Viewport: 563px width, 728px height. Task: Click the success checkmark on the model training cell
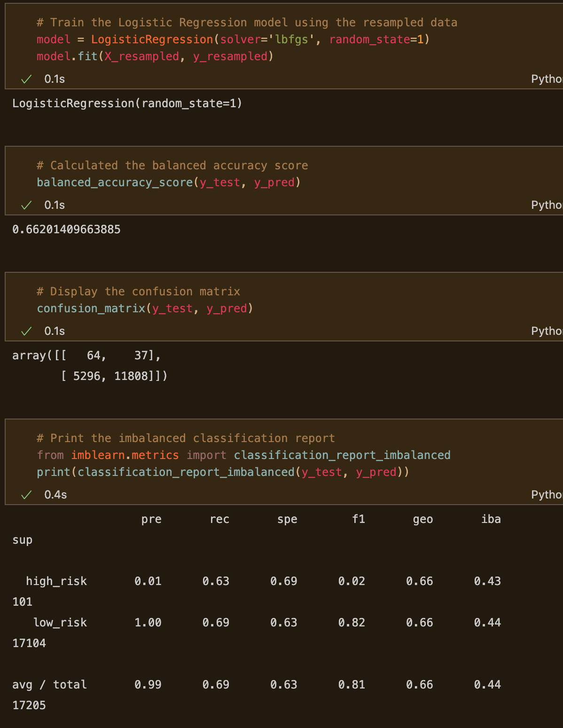[x=27, y=79]
